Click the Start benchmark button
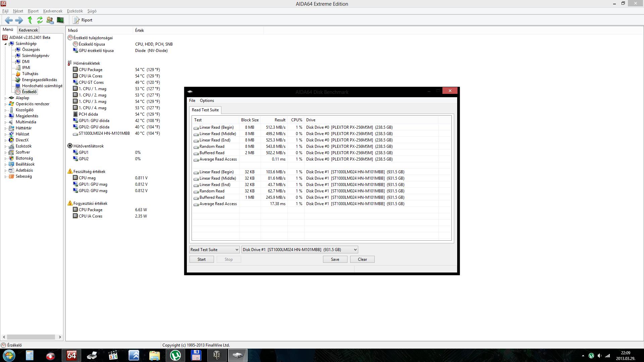The width and height of the screenshot is (644, 362). (x=202, y=259)
